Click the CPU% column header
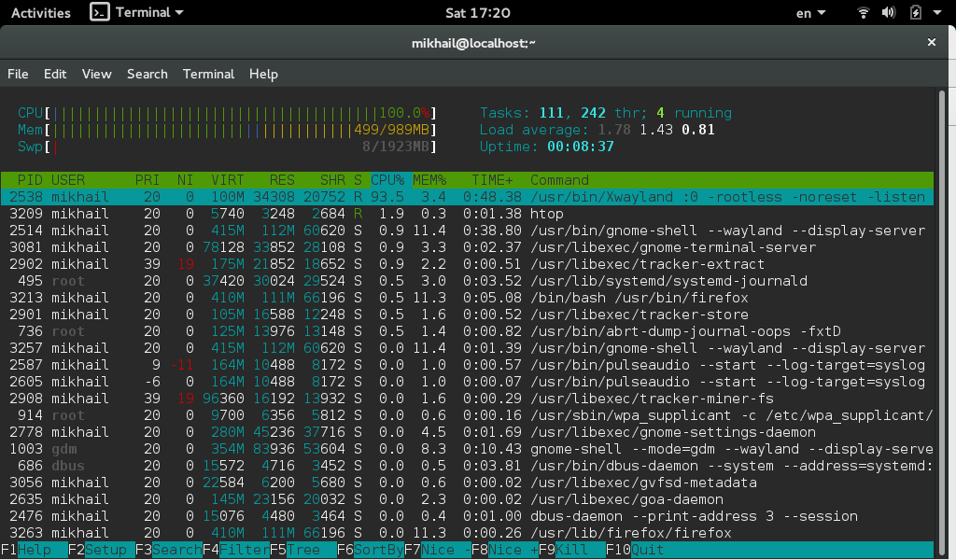This screenshot has height=560, width=956. tap(387, 179)
